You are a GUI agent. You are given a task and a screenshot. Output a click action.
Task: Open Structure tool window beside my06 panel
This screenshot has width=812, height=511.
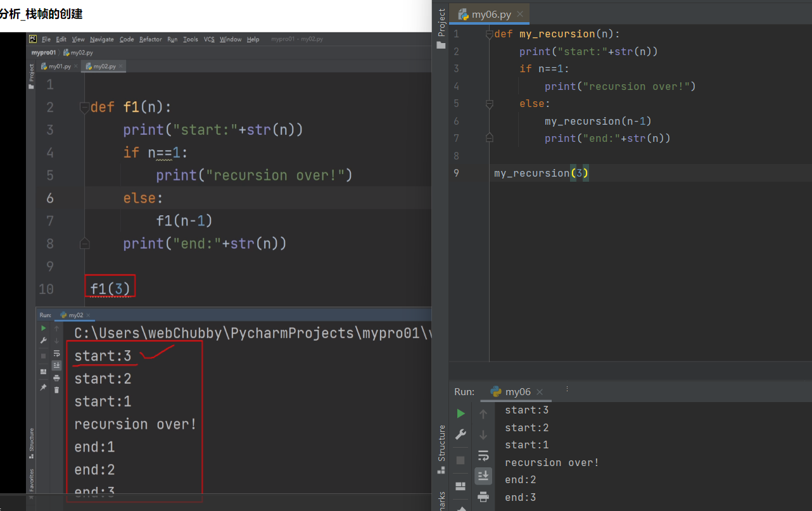coord(441,449)
